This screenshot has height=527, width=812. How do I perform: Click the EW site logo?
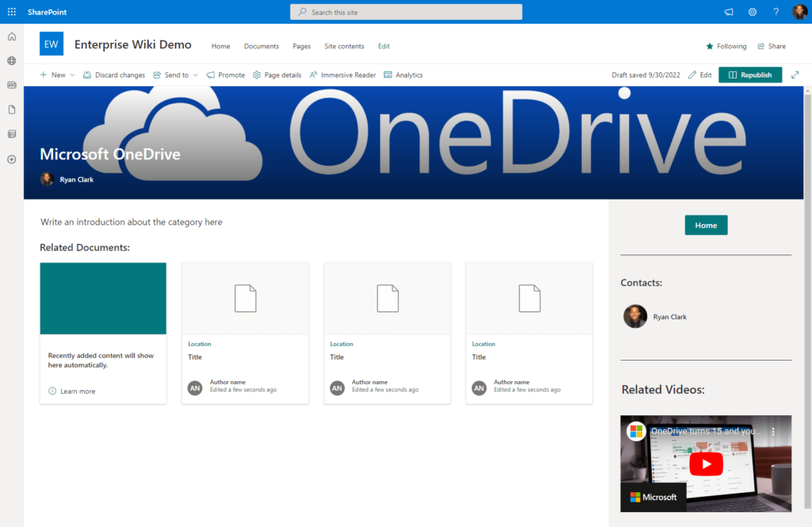point(52,44)
